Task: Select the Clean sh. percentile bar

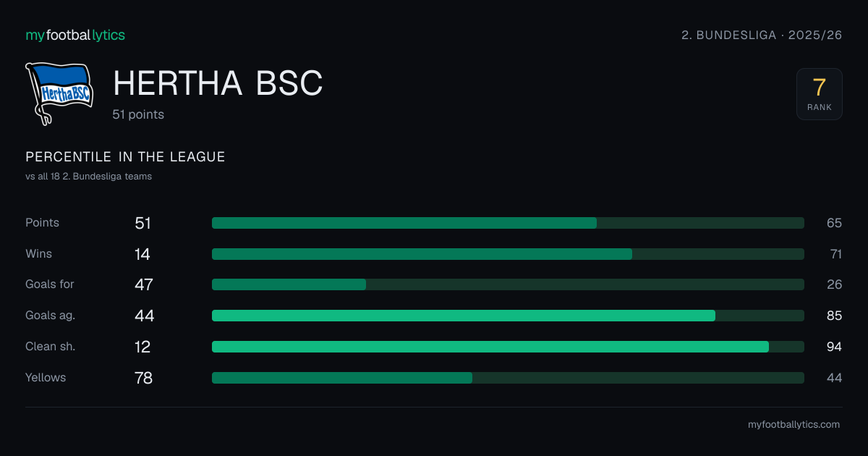Action: (508, 347)
